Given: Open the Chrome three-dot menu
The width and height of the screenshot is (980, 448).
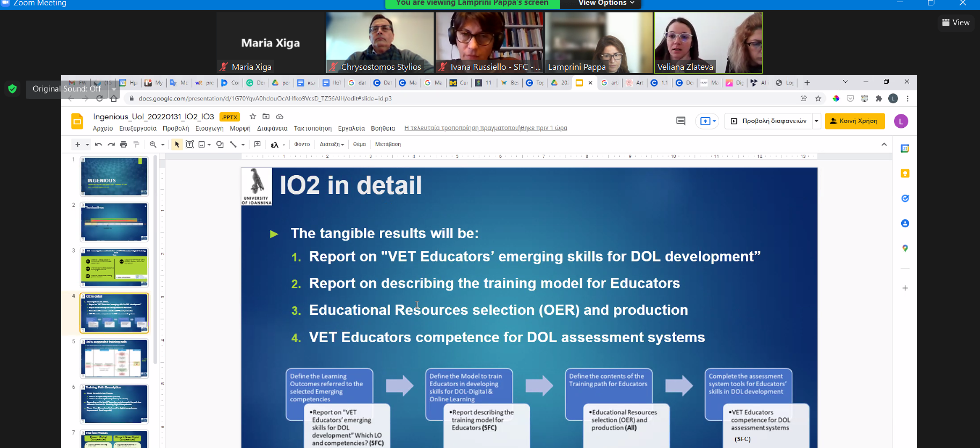Looking at the screenshot, I should pos(908,98).
